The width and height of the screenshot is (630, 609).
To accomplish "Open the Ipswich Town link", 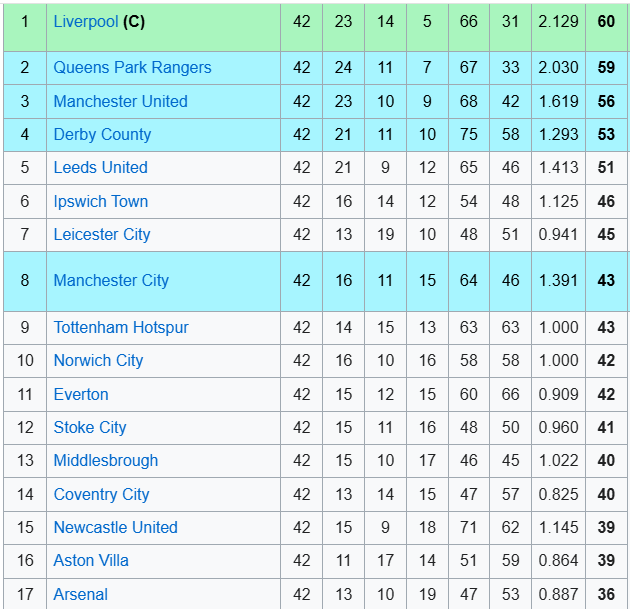I will pos(101,201).
